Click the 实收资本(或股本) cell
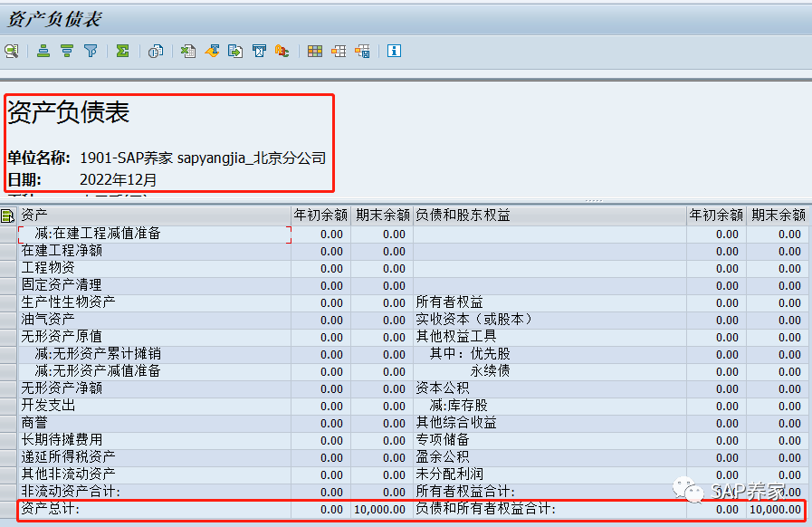This screenshot has width=812, height=527. click(x=549, y=320)
